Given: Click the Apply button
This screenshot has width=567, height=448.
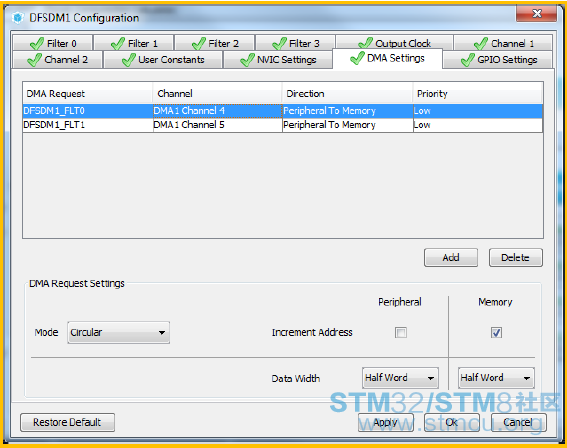Looking at the screenshot, I should pyautogui.click(x=385, y=422).
